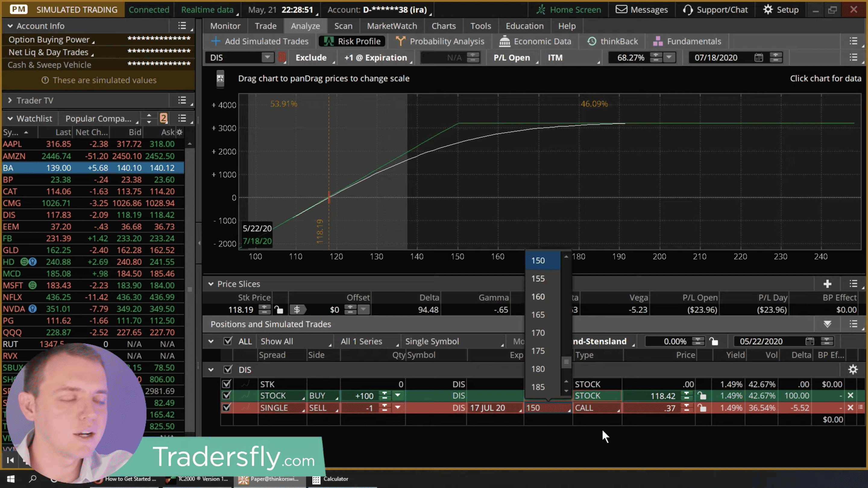The height and width of the screenshot is (488, 868).
Task: Open Watchlist list menu icon
Action: 182,119
